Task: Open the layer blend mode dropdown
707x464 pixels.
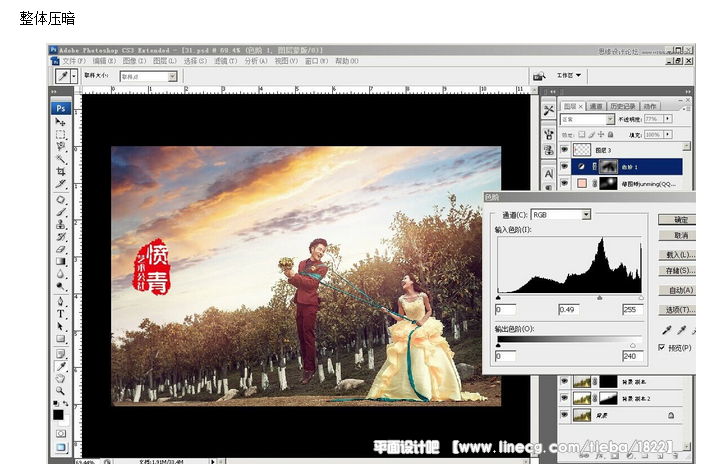Action: tap(610, 119)
